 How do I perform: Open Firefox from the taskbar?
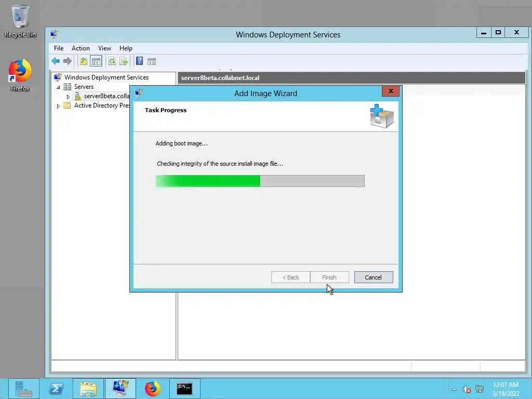click(x=153, y=389)
